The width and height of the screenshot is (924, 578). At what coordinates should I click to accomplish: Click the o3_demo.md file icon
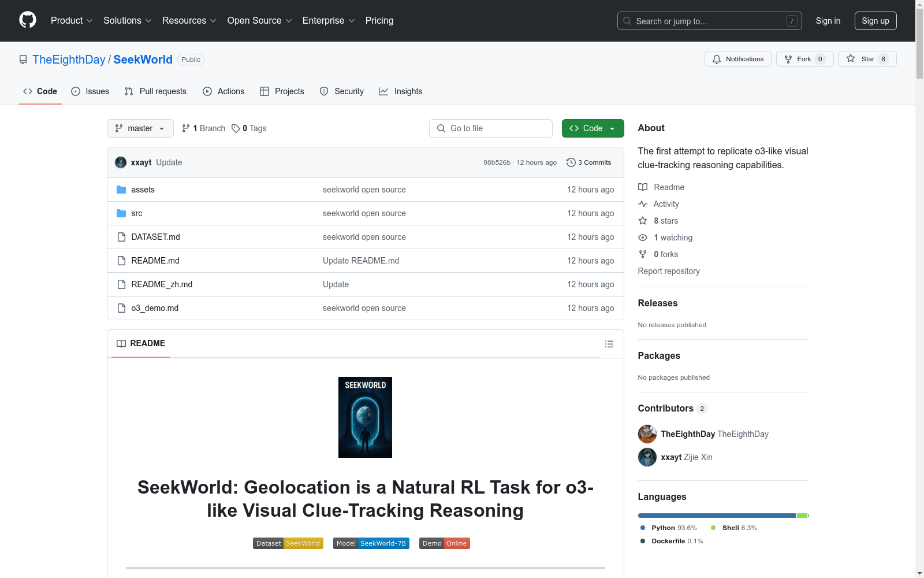pyautogui.click(x=121, y=308)
